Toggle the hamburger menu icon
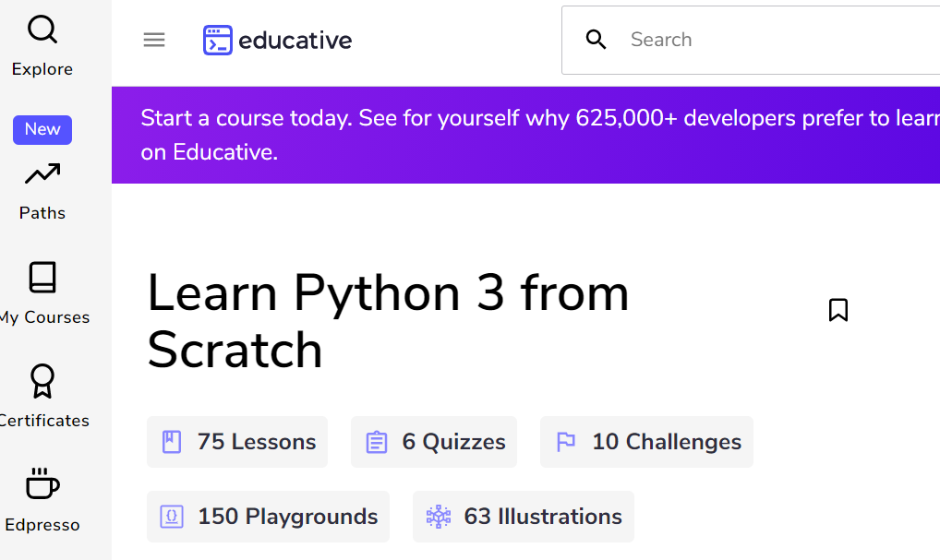The image size is (940, 560). (x=154, y=40)
